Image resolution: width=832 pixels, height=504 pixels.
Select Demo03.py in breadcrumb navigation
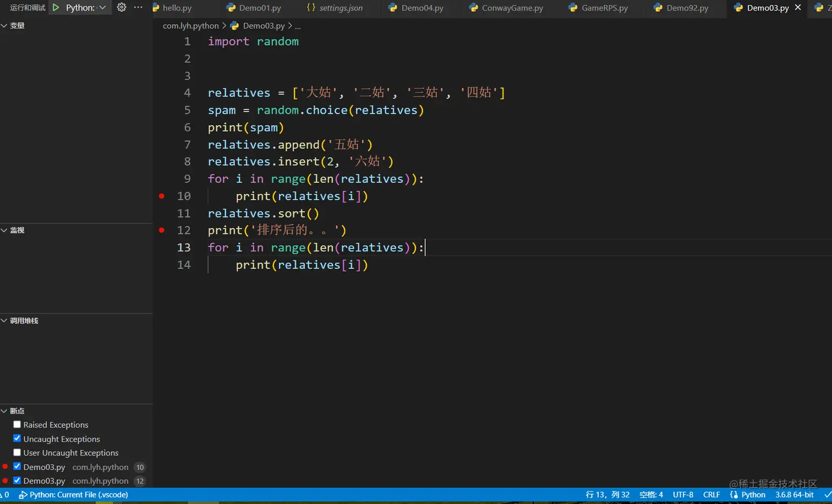[264, 25]
